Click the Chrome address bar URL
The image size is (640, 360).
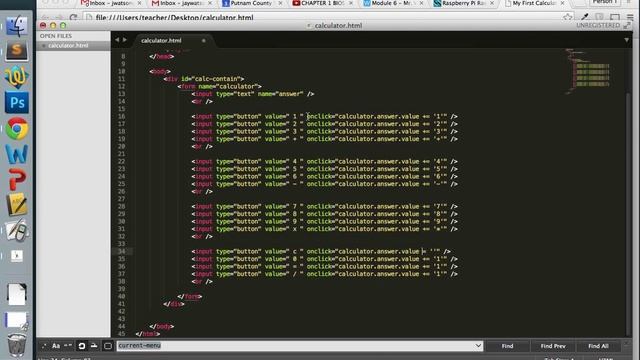click(x=175, y=18)
